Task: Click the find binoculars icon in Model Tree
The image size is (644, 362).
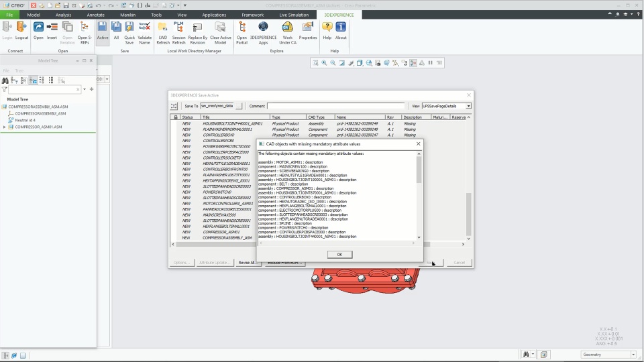Action: (5, 80)
